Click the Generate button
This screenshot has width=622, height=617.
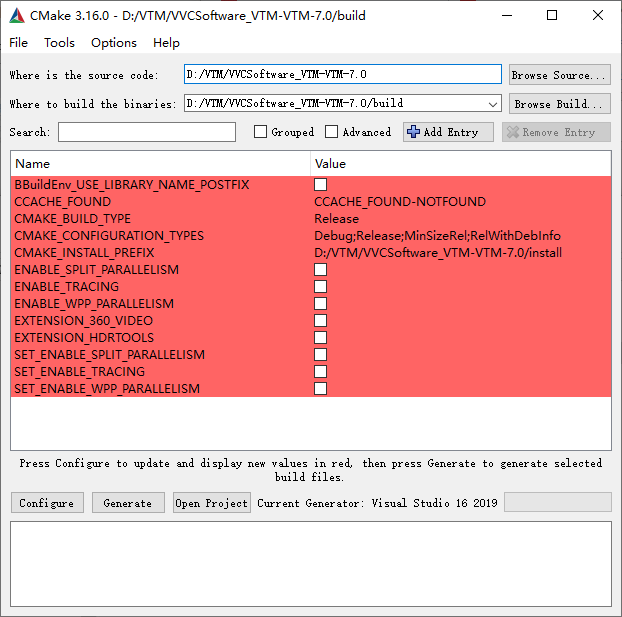[x=128, y=503]
